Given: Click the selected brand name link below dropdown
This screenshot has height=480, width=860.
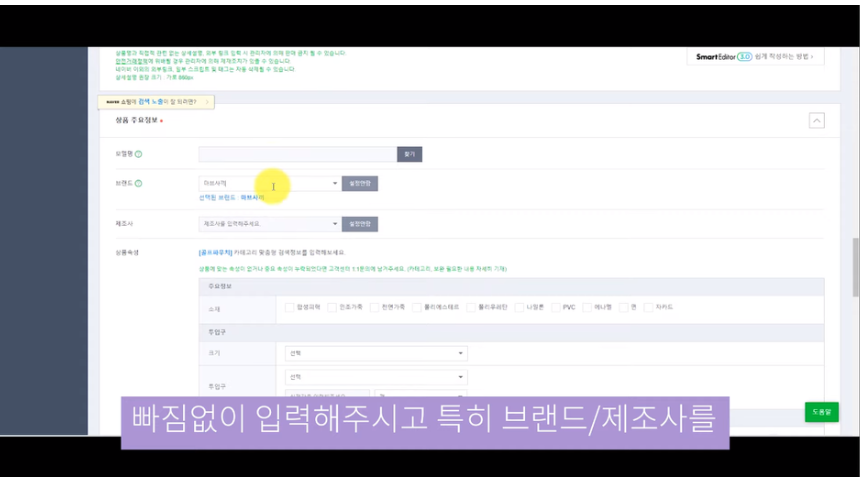Looking at the screenshot, I should point(252,197).
